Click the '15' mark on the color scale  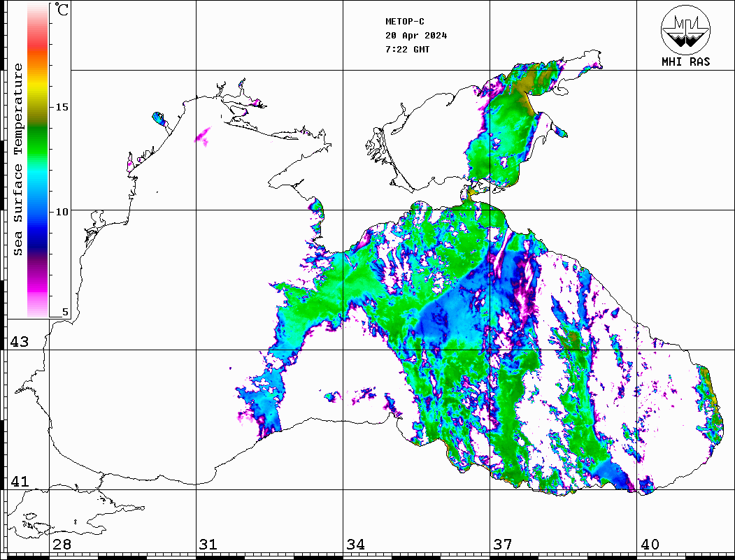62,107
